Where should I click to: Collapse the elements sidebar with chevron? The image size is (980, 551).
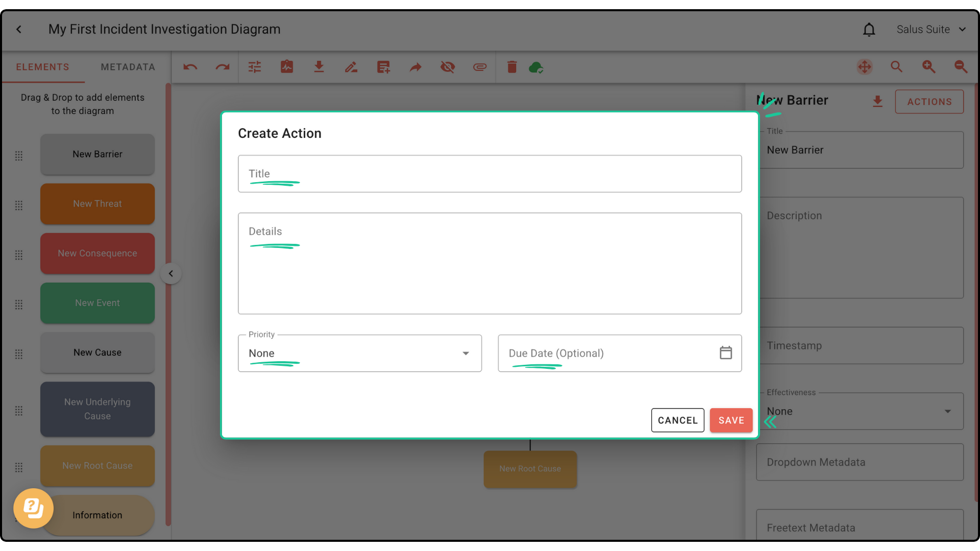171,273
